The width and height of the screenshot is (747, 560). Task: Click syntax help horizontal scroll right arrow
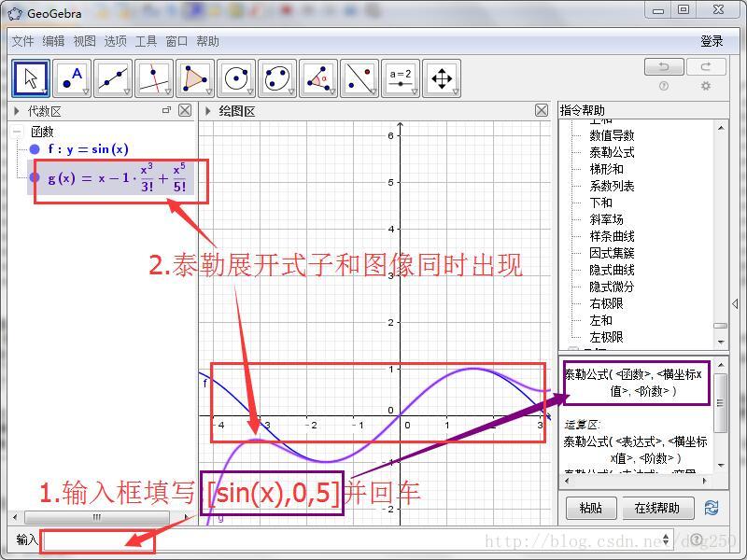click(x=705, y=481)
